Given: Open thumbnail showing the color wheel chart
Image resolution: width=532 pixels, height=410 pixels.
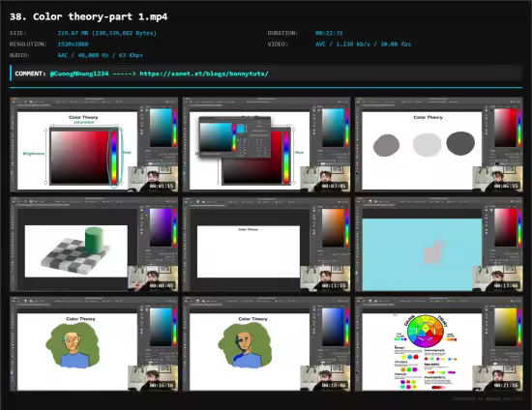Looking at the screenshot, I should (x=439, y=344).
